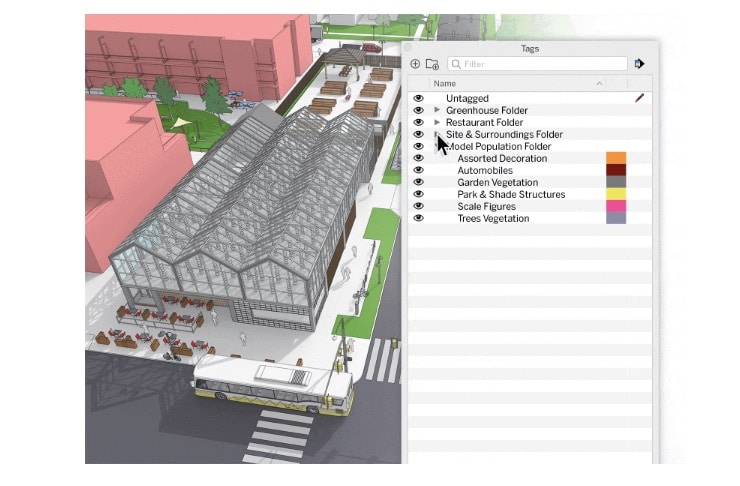Select the Untagged row

[x=530, y=98]
